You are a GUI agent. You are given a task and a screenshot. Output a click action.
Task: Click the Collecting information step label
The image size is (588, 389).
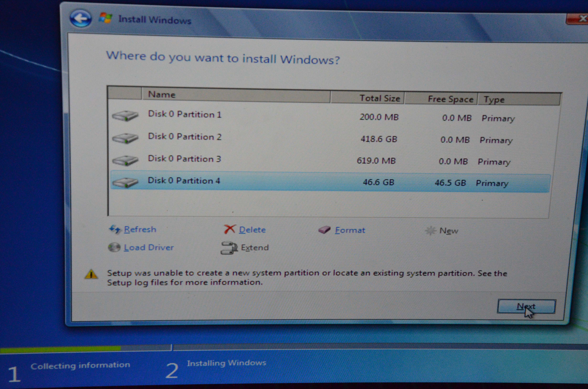[x=81, y=365]
